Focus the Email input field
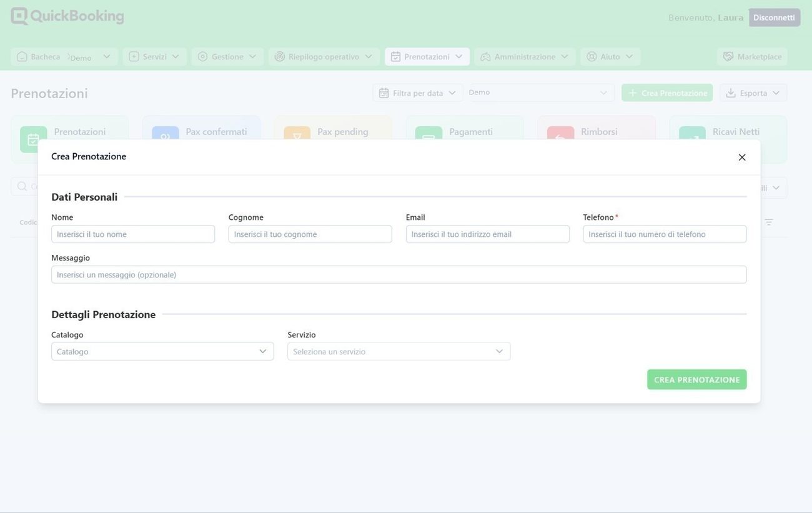The image size is (812, 513). [488, 234]
